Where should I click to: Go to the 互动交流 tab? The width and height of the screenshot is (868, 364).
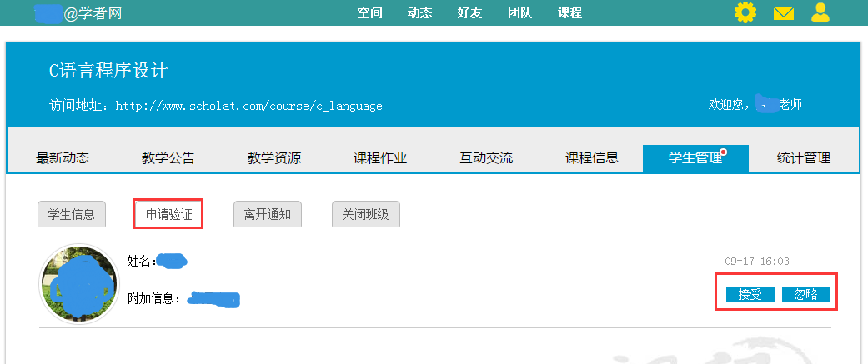pyautogui.click(x=486, y=158)
